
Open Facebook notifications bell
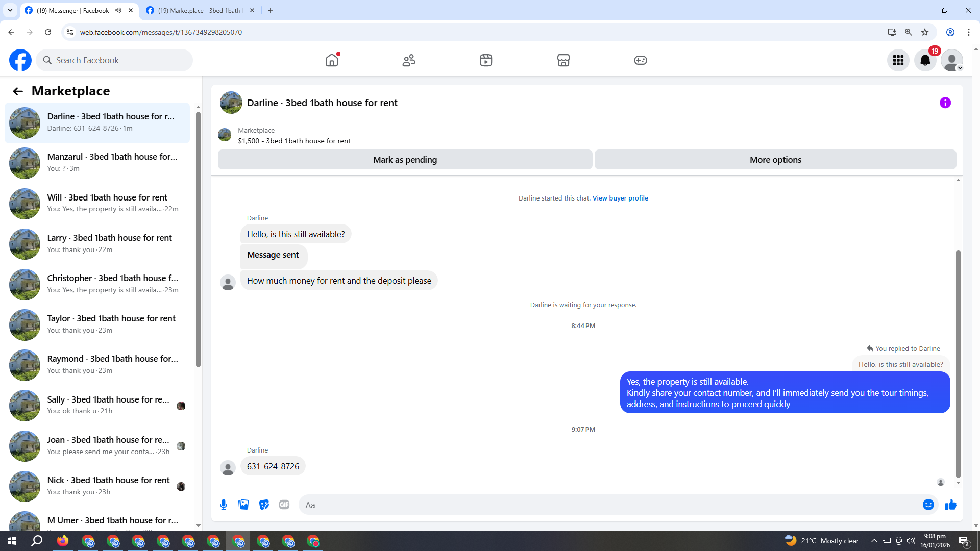coord(925,60)
